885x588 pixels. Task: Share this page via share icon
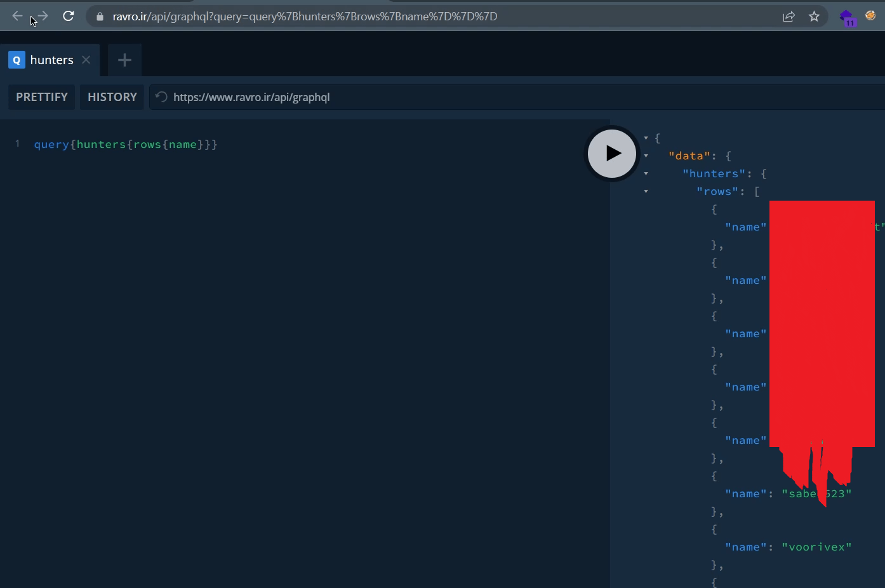(x=789, y=17)
